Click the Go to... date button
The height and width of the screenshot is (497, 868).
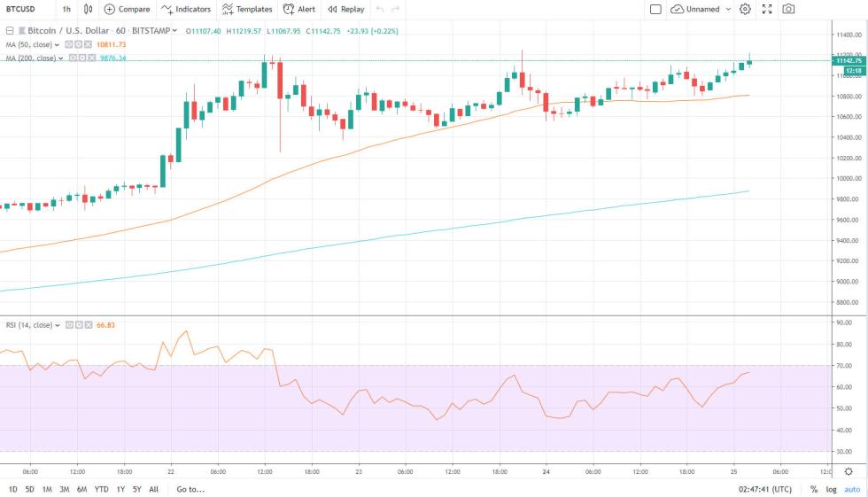coord(190,489)
